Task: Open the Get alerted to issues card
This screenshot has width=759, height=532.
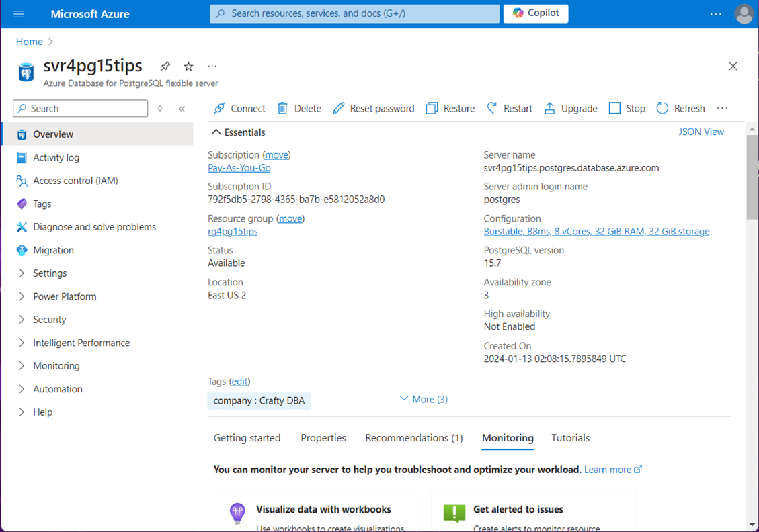Action: click(x=533, y=511)
